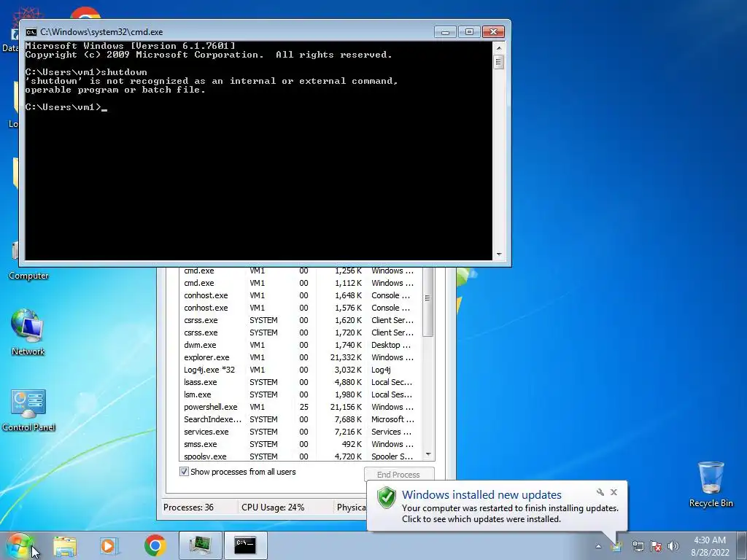Click Task Manager process list scrollbar thumb
This screenshot has height=560, width=747.
[427, 302]
